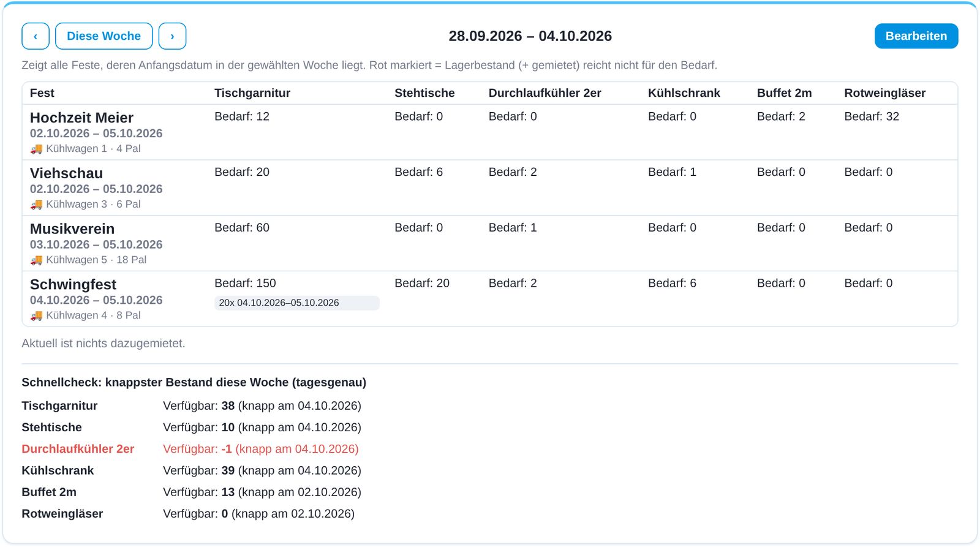Viewport: 980px width, 547px height.
Task: Click Bedarf: 6 Kühlschrank for Schwingfest
Action: pos(672,283)
